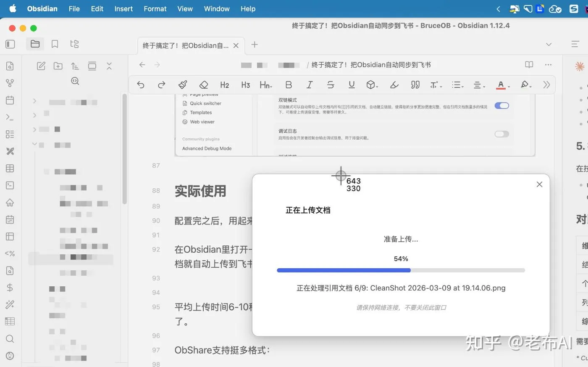Close the 正在上传文档 upload dialog
The image size is (588, 367).
coord(540,184)
